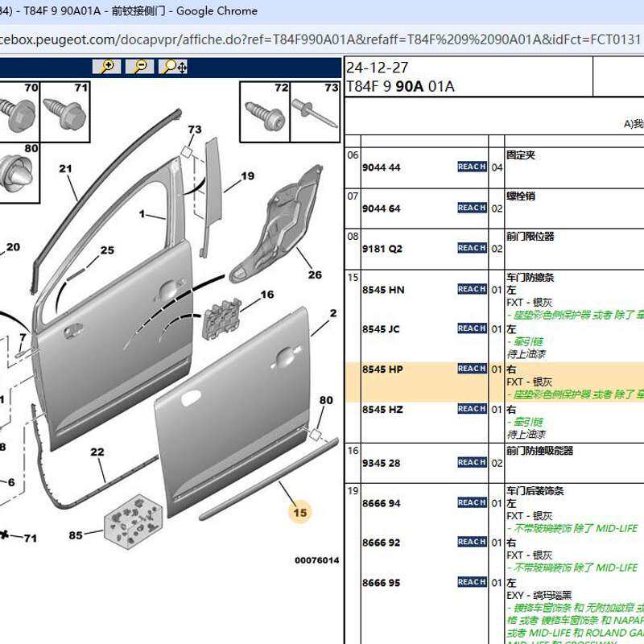Viewport: 644px width, 644px height.
Task: Select callout 26 for the door insulation panel
Action: click(x=315, y=275)
